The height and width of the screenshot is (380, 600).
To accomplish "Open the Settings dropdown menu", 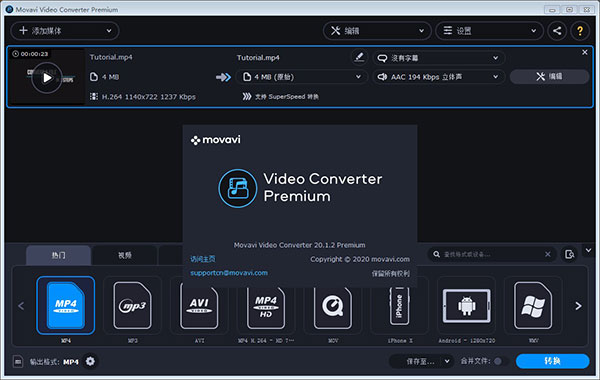I will pos(489,31).
